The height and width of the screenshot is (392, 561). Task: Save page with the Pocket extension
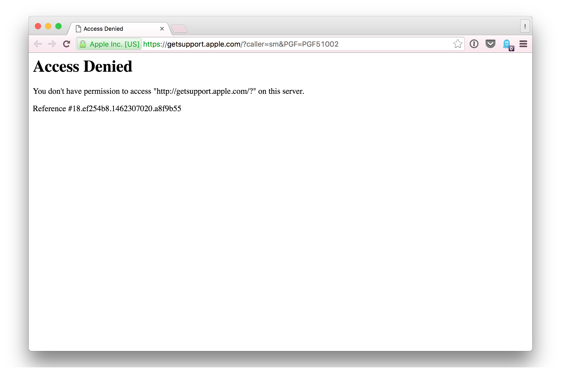coord(490,44)
